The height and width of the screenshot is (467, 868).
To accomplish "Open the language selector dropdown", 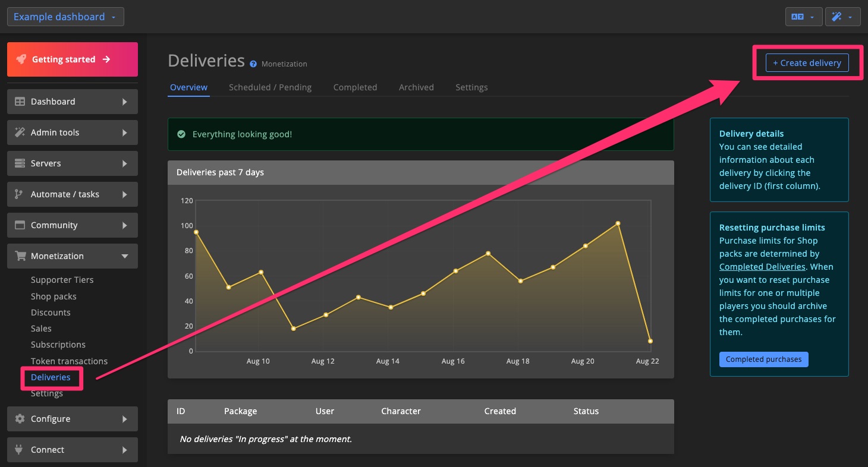I will pos(803,17).
